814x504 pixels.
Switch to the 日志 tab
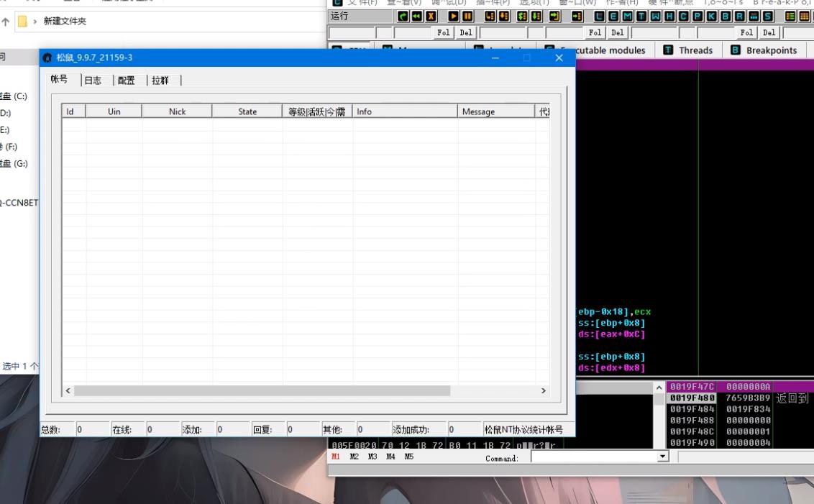click(93, 81)
